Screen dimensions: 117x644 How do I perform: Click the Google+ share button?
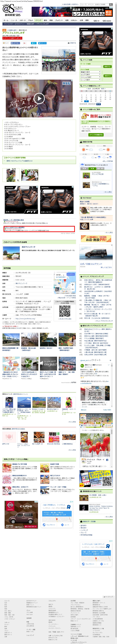click(x=25, y=43)
